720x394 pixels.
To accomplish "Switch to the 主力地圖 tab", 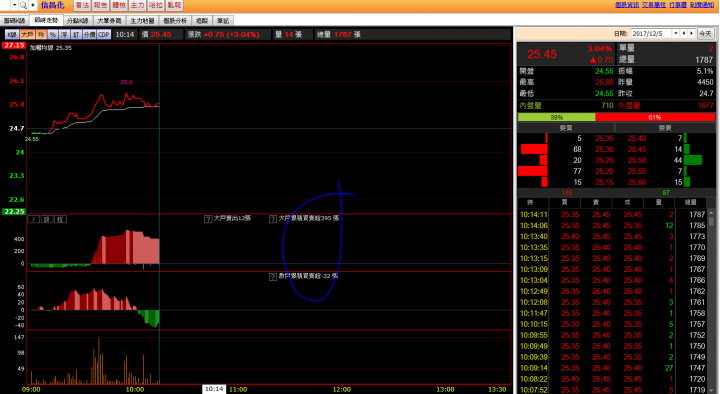I will tap(142, 21).
